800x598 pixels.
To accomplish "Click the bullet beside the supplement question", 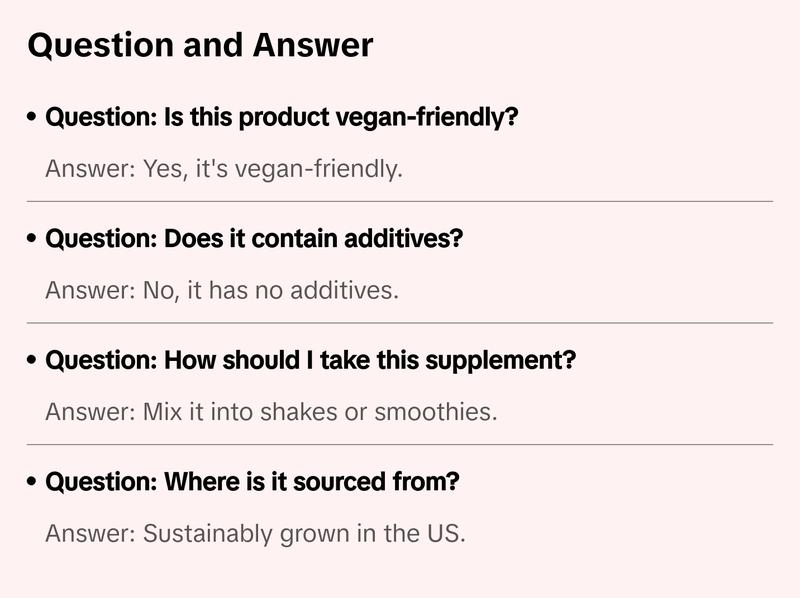I will (x=33, y=362).
